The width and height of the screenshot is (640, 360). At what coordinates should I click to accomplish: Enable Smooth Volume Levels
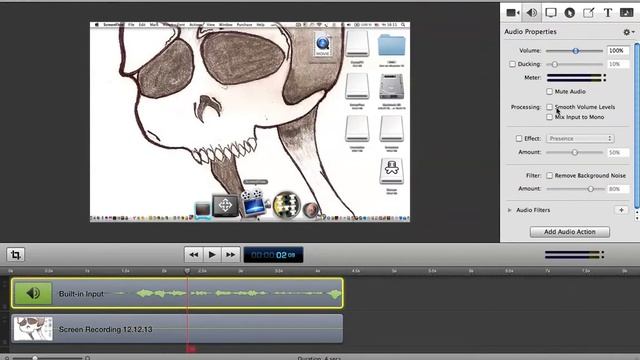pos(549,107)
